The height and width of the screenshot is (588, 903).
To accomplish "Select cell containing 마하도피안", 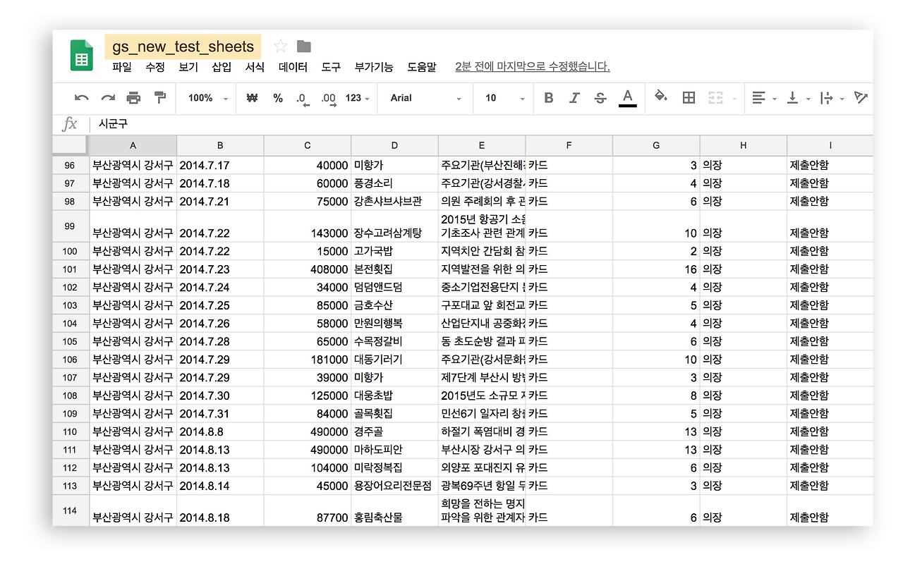I will coord(394,449).
